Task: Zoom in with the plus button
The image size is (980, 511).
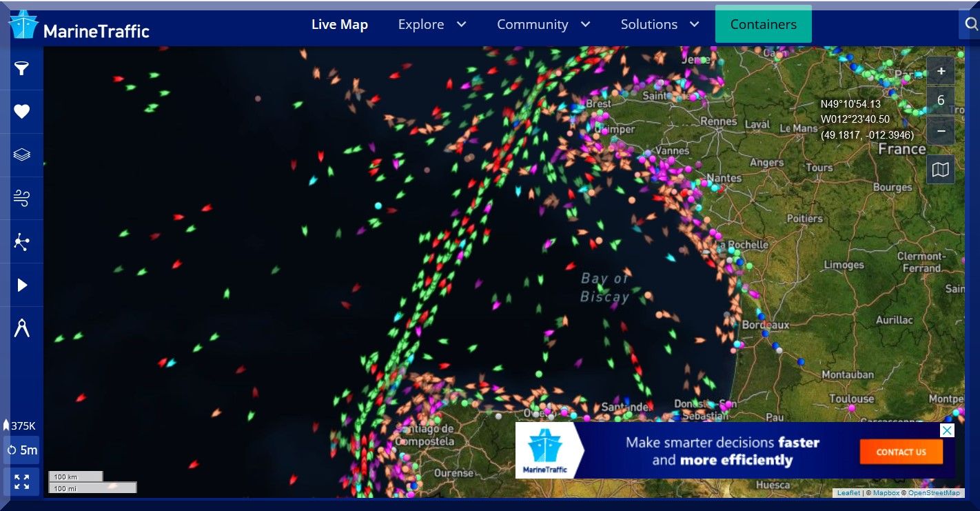Action: 941,71
